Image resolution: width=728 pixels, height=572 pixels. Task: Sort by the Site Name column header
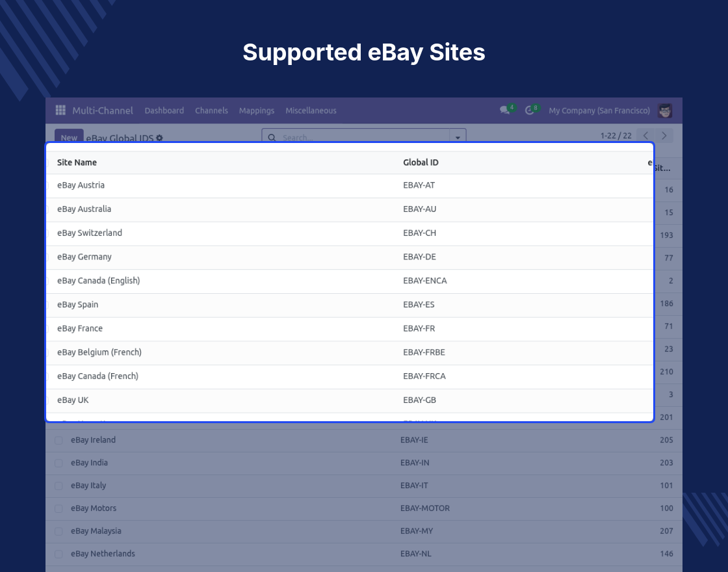coord(77,162)
